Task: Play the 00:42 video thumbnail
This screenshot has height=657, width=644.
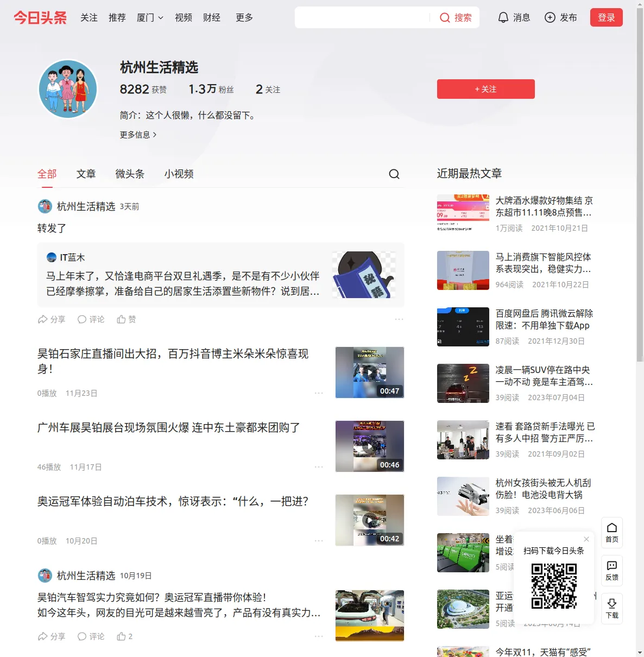Action: (370, 520)
